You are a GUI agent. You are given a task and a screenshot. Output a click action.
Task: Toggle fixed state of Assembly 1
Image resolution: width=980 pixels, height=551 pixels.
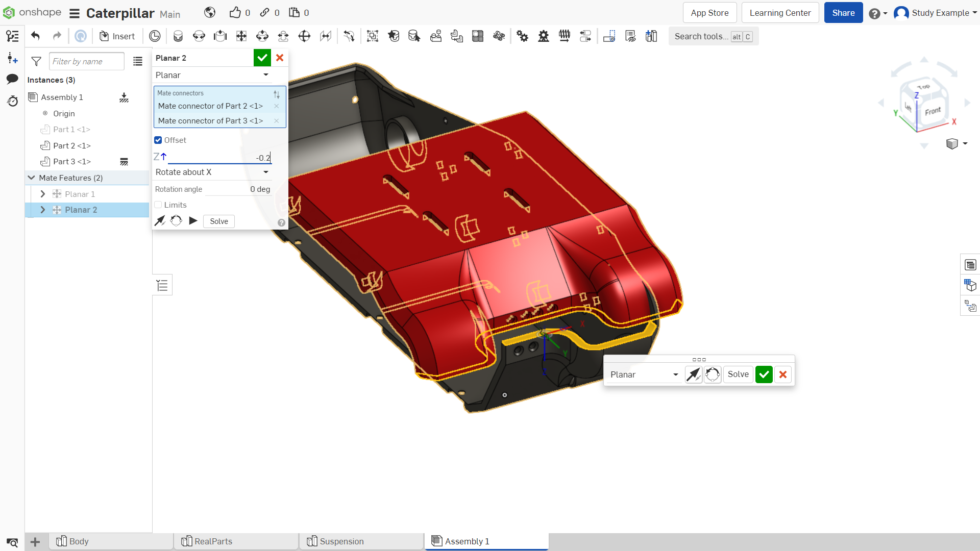[x=124, y=97]
